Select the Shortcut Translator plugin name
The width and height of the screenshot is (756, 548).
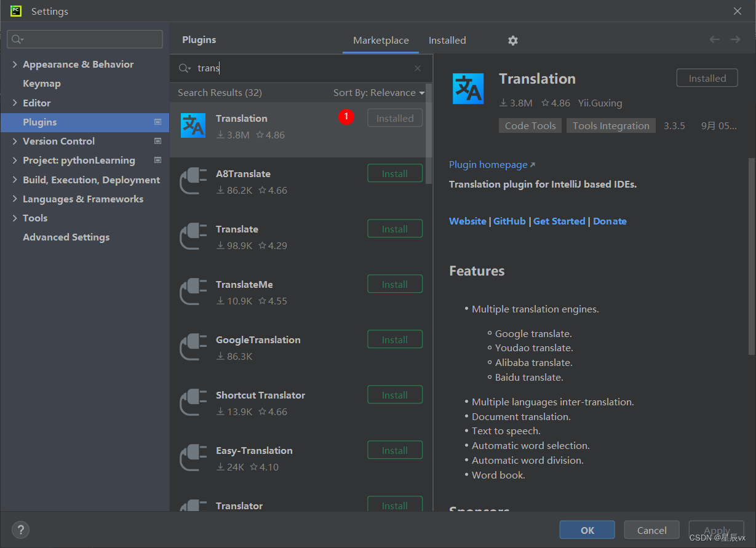pyautogui.click(x=260, y=395)
